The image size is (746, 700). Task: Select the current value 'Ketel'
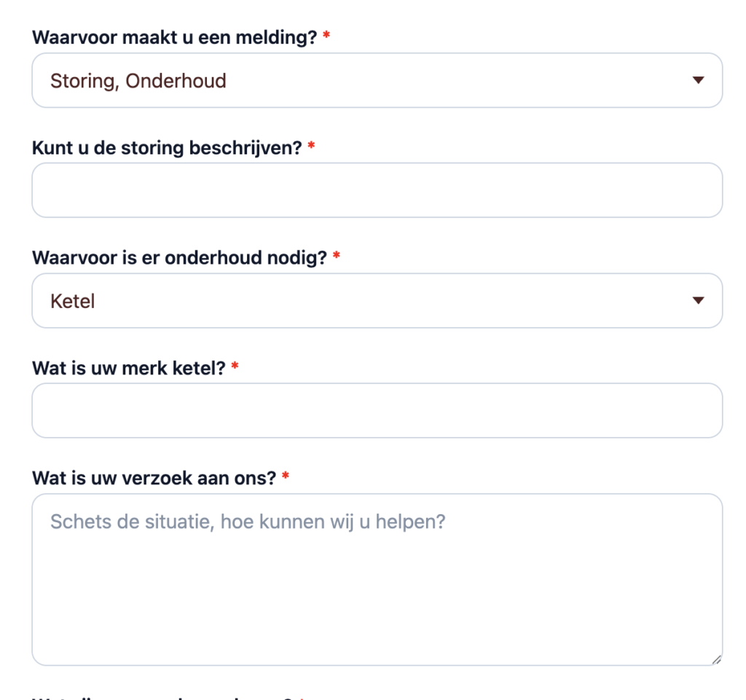[72, 300]
